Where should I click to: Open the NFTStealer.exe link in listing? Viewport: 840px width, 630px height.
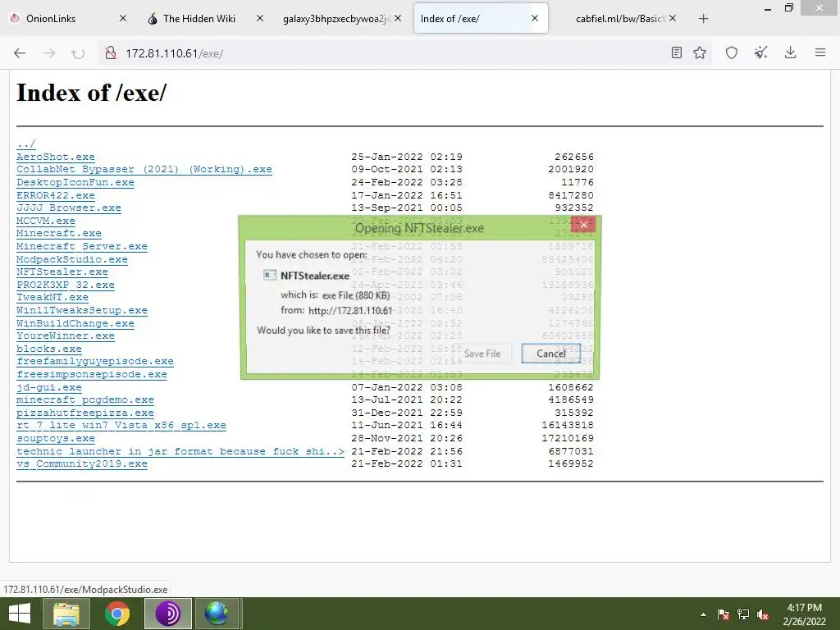coord(62,272)
